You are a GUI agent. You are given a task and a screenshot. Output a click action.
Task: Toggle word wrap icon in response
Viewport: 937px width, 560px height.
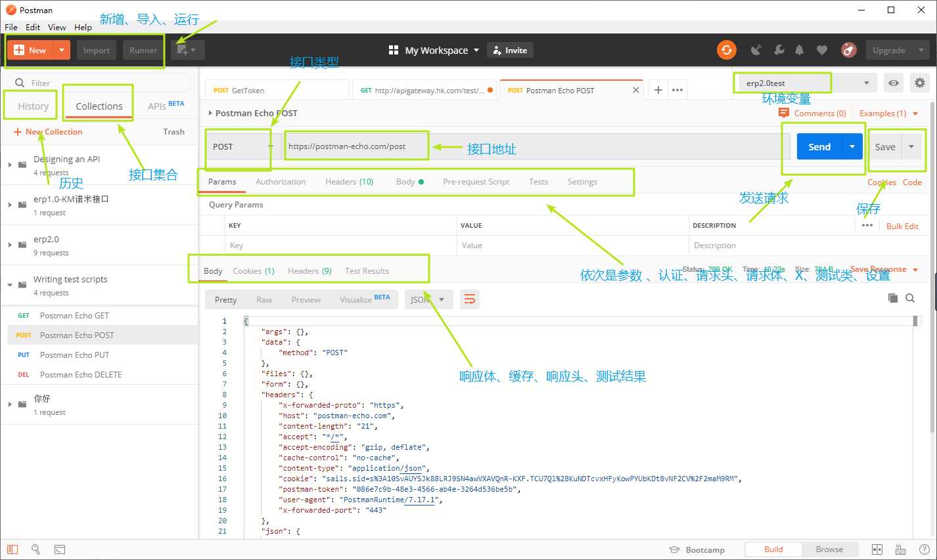[470, 299]
